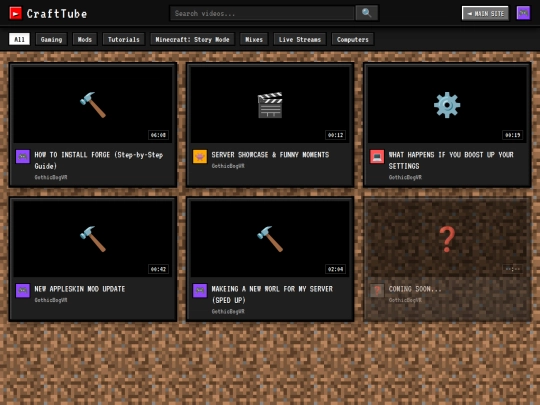Screen dimensions: 540x405
Task: Click the clapperboard icon on Server Showcase thumbnail
Action: pyautogui.click(x=270, y=105)
